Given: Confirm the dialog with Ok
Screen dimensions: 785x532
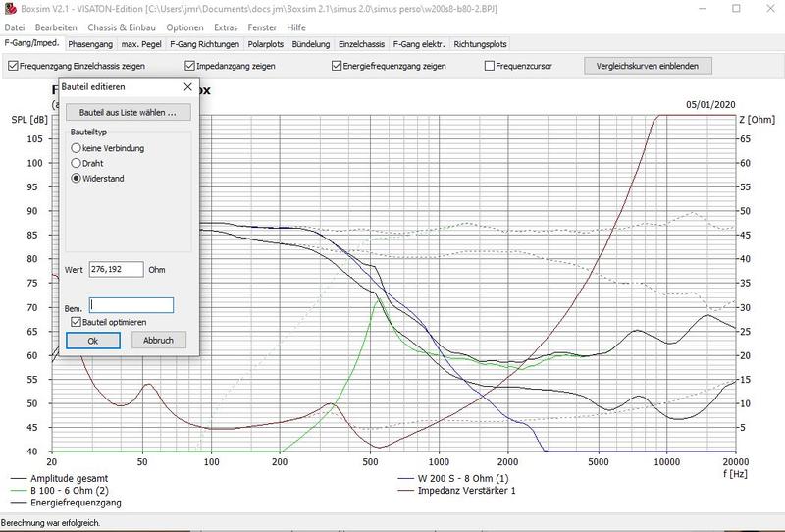Looking at the screenshot, I should [x=93, y=341].
